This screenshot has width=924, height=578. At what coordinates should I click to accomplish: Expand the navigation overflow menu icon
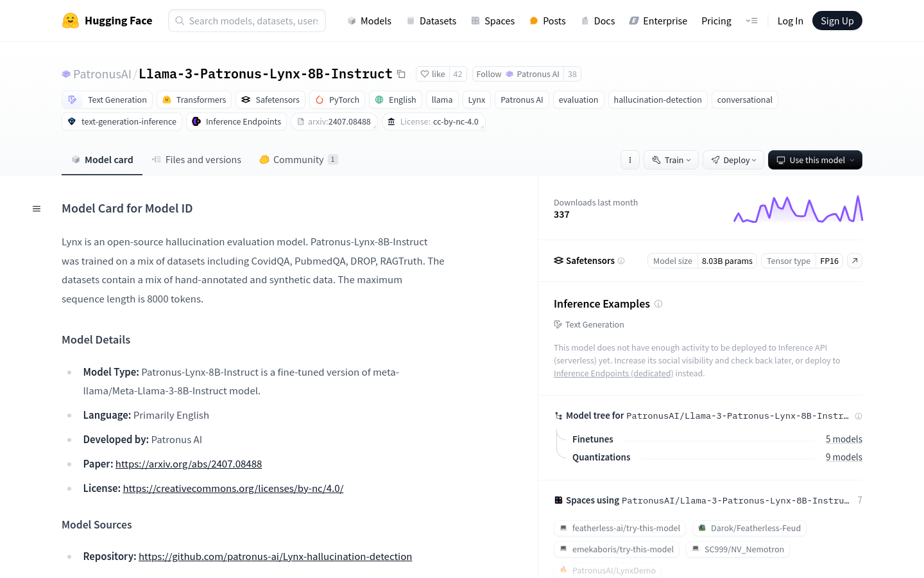(x=751, y=21)
